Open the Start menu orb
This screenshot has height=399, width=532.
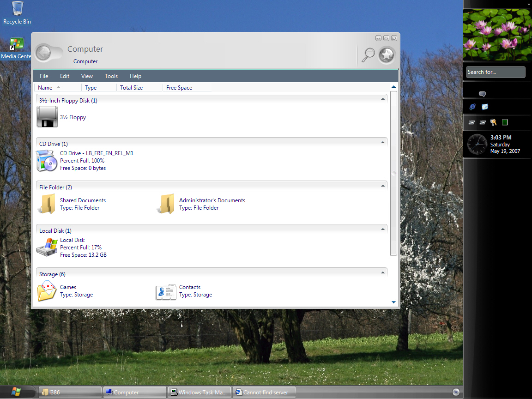[16, 392]
